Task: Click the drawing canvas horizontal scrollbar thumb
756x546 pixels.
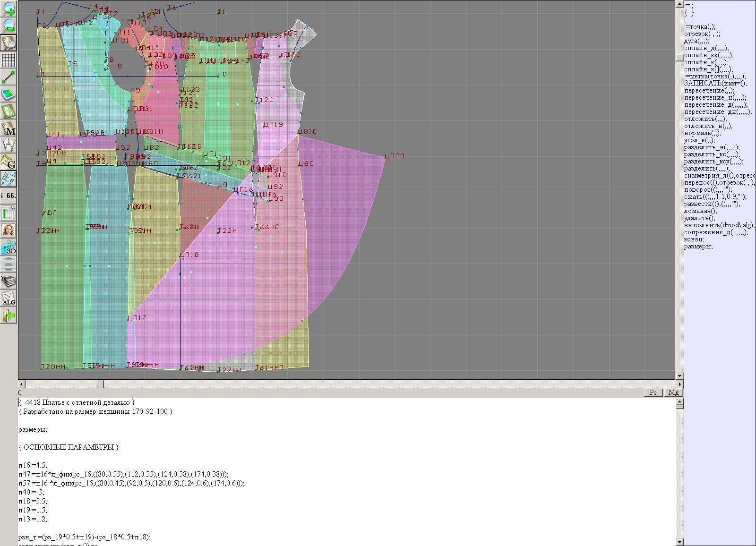Action: point(100,384)
